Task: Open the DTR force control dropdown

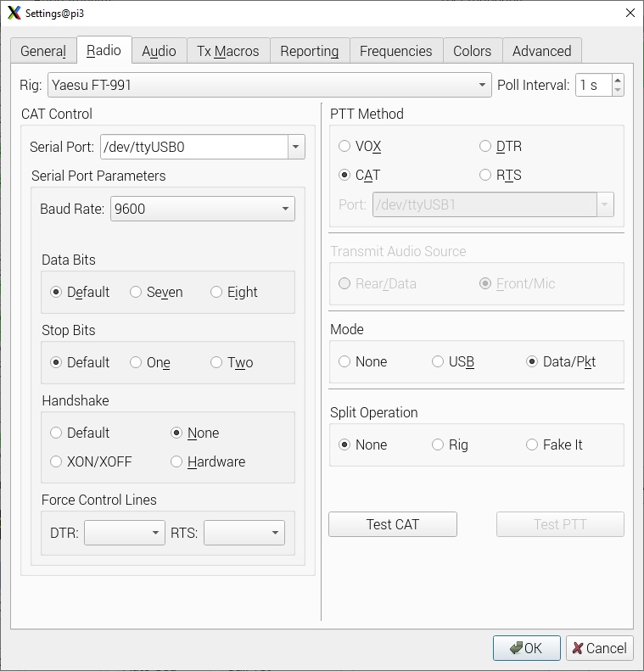Action: coord(125,533)
